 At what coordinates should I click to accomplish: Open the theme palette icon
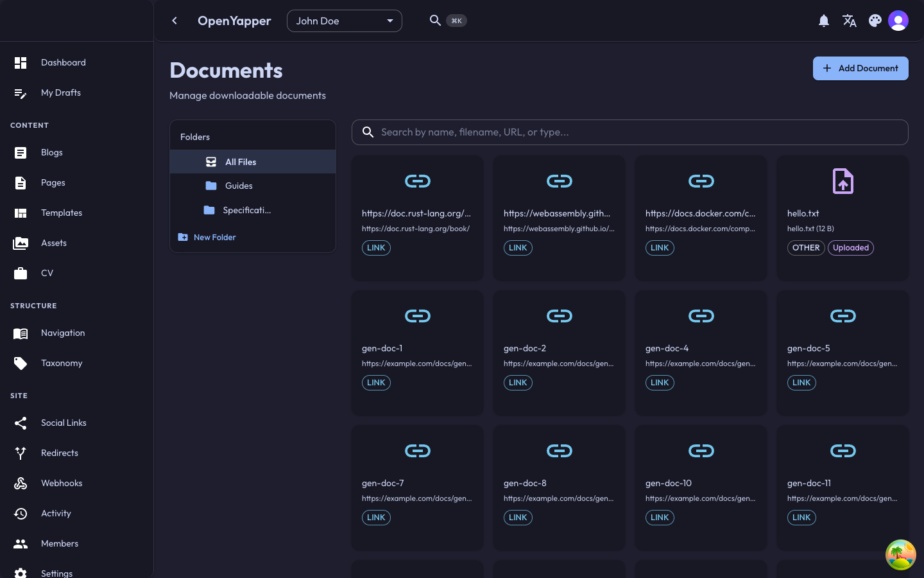click(875, 21)
